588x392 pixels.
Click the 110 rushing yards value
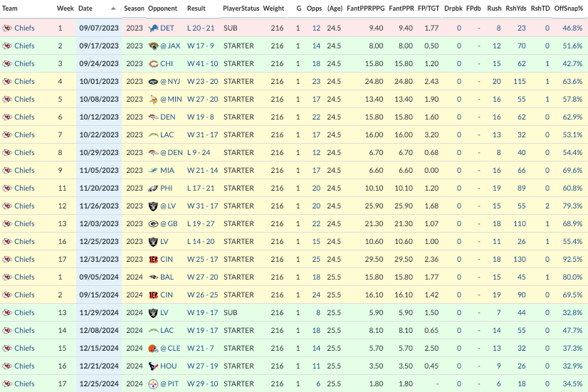point(520,223)
